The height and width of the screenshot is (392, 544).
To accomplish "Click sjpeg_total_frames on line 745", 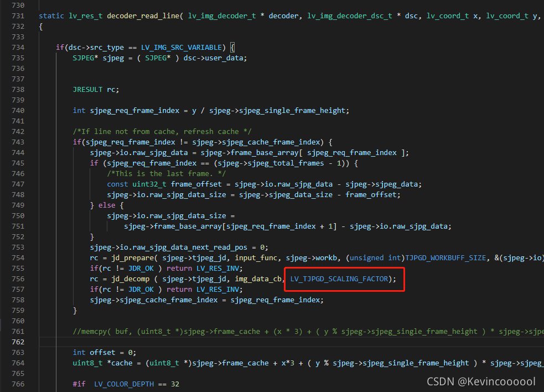I will (x=286, y=163).
